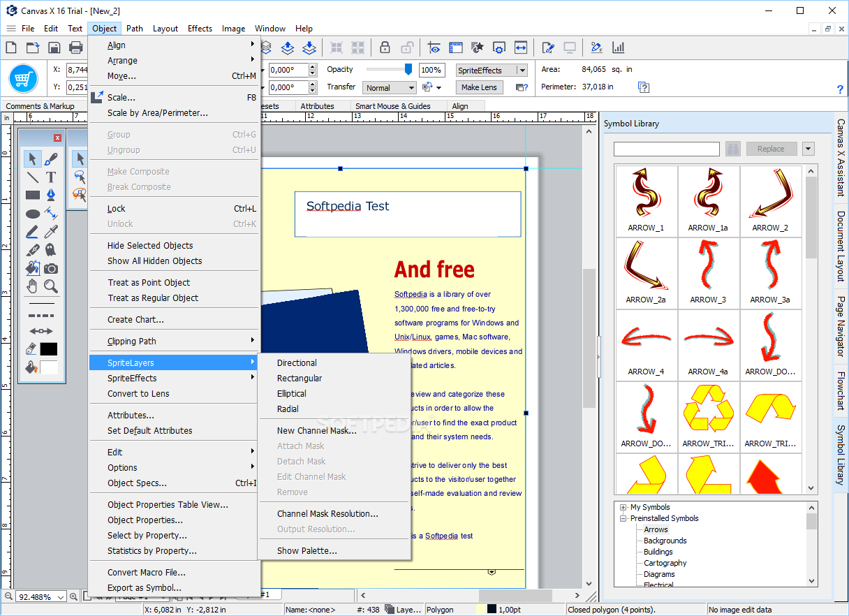Click the New document toolbar icon
This screenshot has height=616, width=849.
click(10, 47)
